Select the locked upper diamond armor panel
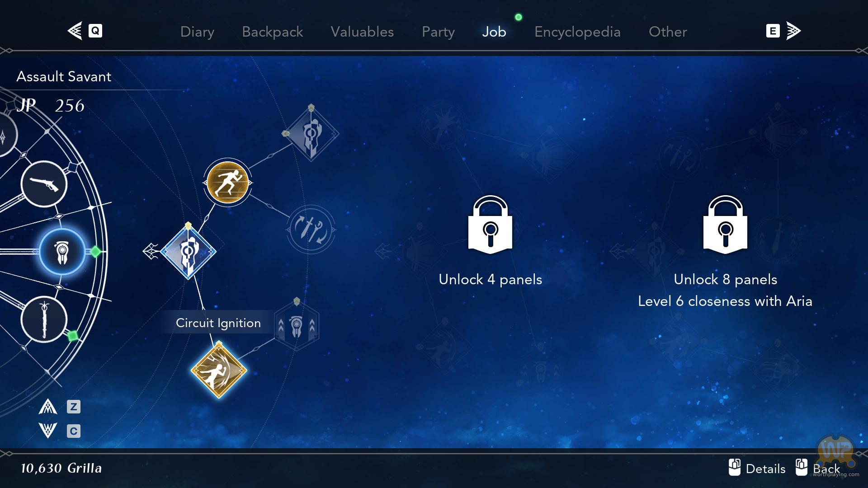The width and height of the screenshot is (868, 488). (x=311, y=134)
